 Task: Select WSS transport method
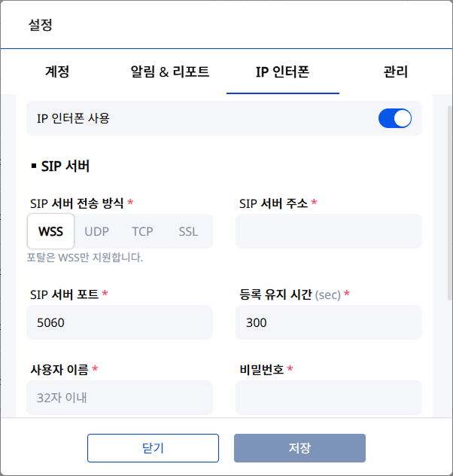51,231
